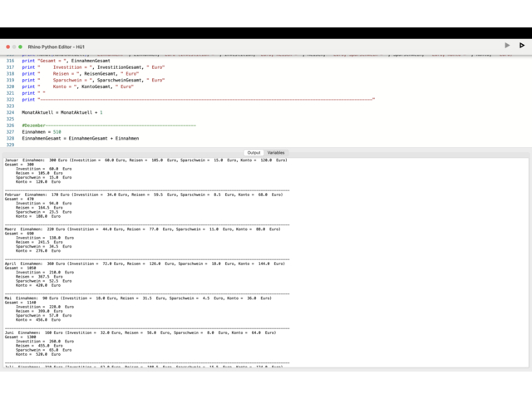
Task: Click the green zoom window button
Action: click(x=20, y=47)
